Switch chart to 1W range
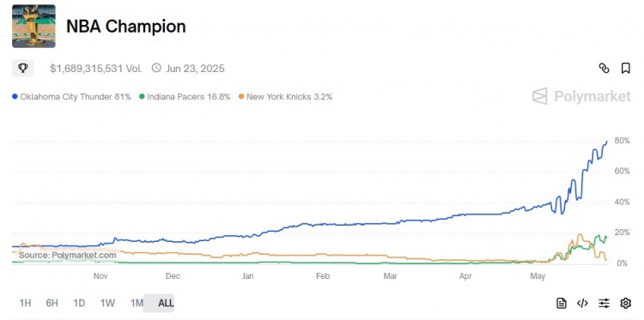Image resolution: width=644 pixels, height=320 pixels. 107,303
